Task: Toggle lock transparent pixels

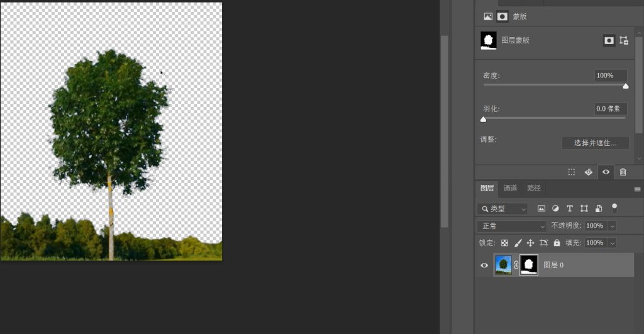Action: [x=504, y=243]
